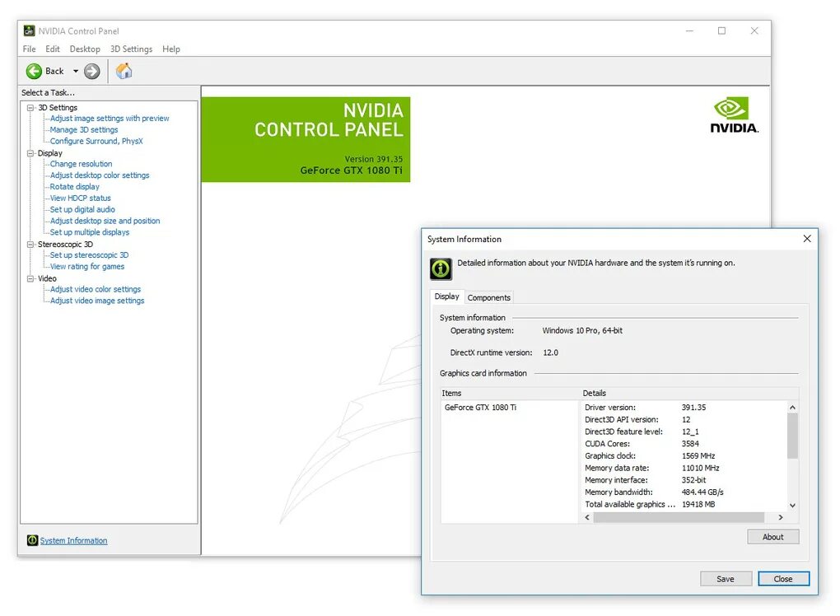The image size is (840, 616).
Task: Select Manage 3D settings
Action: (83, 129)
